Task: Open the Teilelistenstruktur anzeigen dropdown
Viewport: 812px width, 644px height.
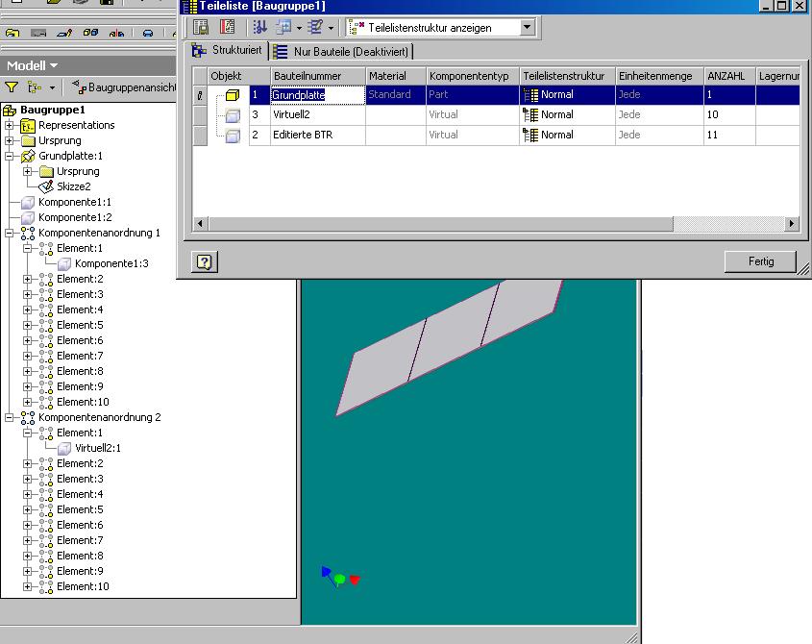Action: (x=527, y=28)
